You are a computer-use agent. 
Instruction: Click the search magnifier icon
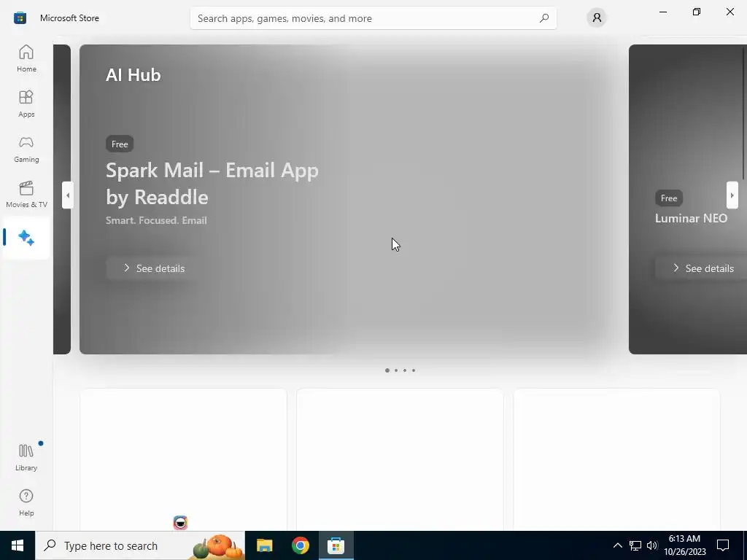tap(544, 18)
